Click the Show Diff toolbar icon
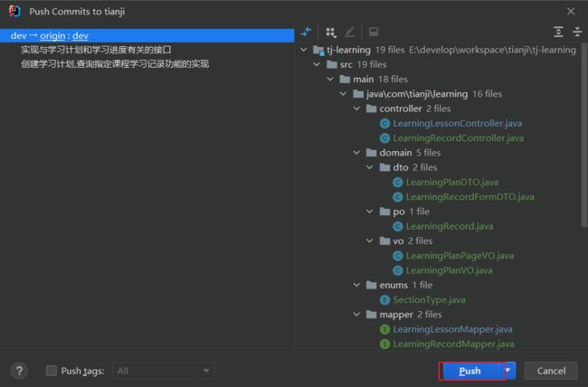Image resolution: width=588 pixels, height=387 pixels. [306, 32]
